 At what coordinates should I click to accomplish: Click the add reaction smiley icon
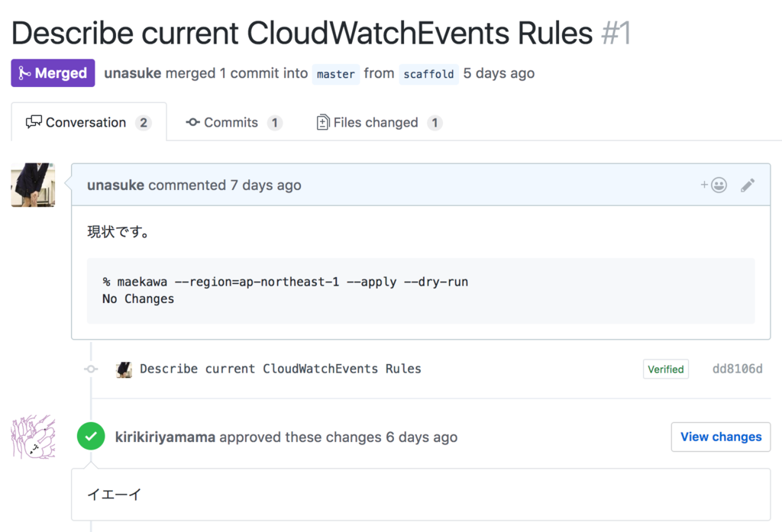tap(714, 185)
